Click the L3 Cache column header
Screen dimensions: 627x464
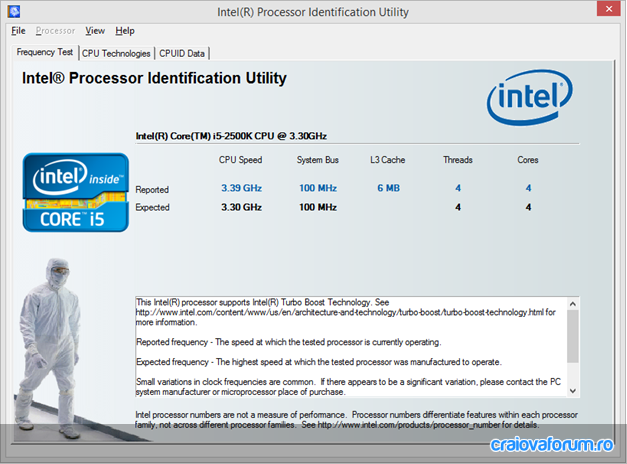click(387, 160)
